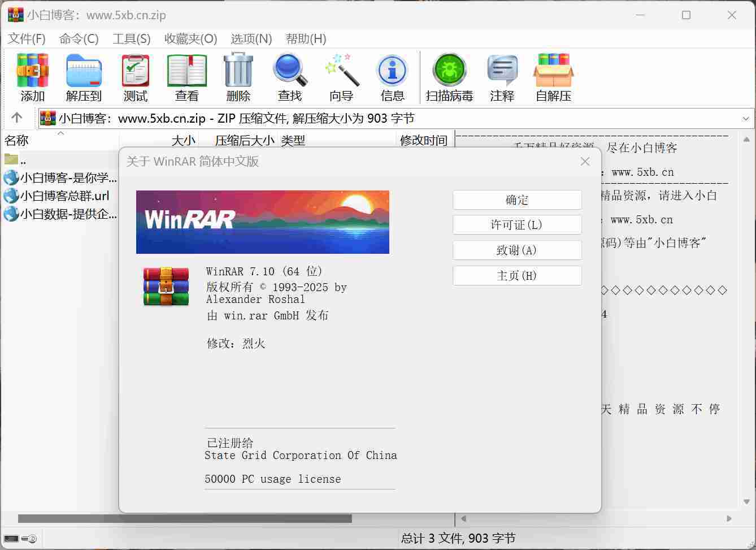Viewport: 756px width, 550px height.
Task: Sort by 压缩后大小 column header
Action: pyautogui.click(x=238, y=140)
